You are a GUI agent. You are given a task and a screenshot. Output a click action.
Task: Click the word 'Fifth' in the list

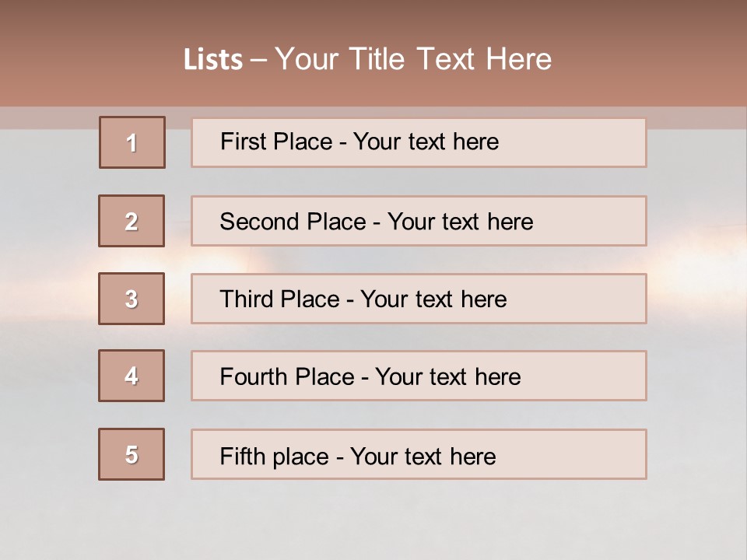click(x=243, y=456)
